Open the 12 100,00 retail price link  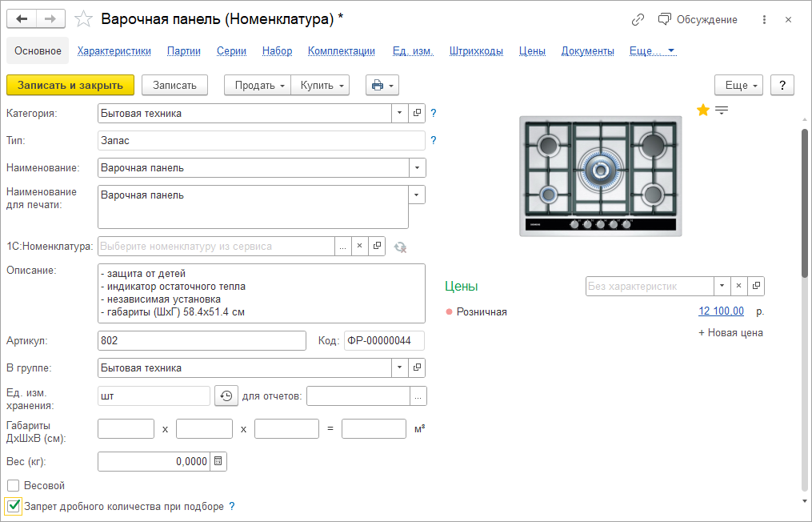(721, 311)
